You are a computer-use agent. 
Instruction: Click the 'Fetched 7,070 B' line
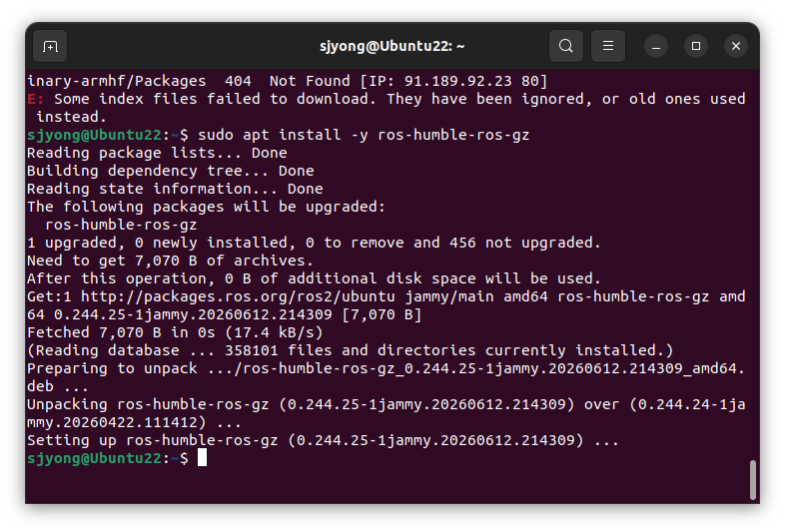(x=175, y=332)
